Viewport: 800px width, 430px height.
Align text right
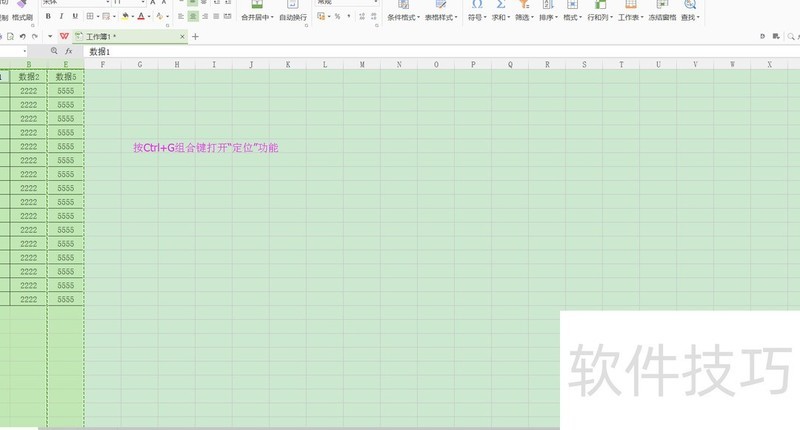[x=205, y=16]
